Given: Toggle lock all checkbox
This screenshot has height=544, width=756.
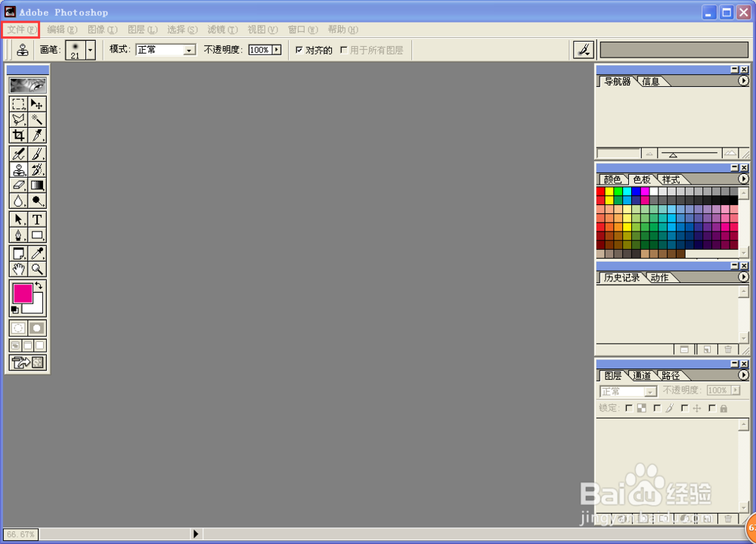Looking at the screenshot, I should (x=711, y=409).
